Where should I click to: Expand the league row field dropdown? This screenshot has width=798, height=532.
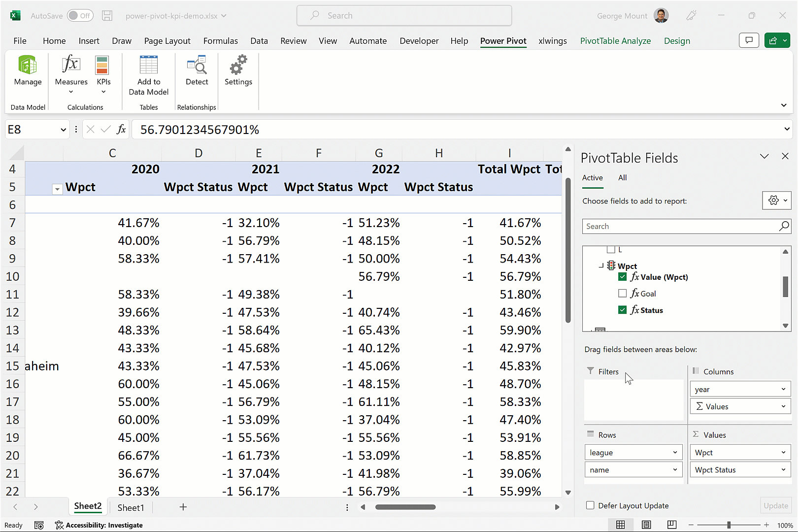[675, 453]
